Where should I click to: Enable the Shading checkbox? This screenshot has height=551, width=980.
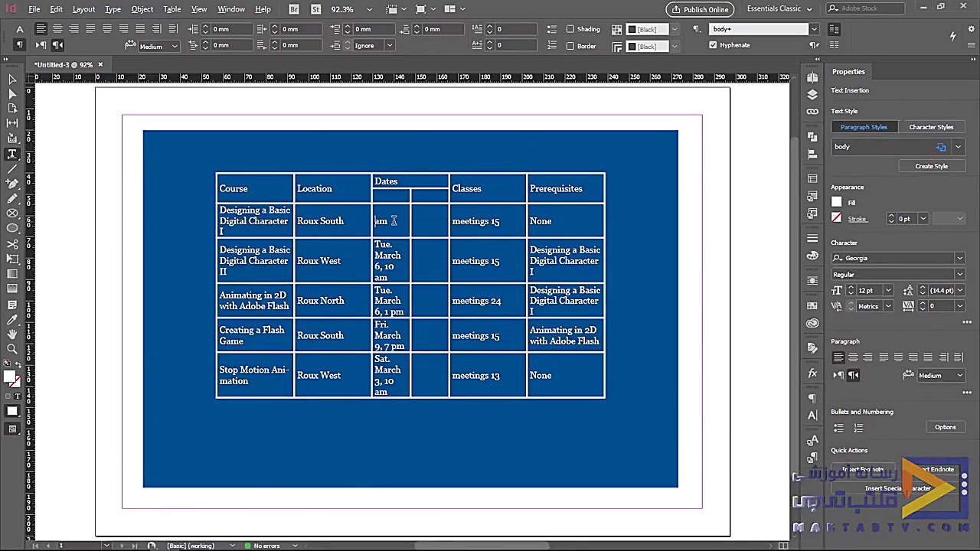570,29
